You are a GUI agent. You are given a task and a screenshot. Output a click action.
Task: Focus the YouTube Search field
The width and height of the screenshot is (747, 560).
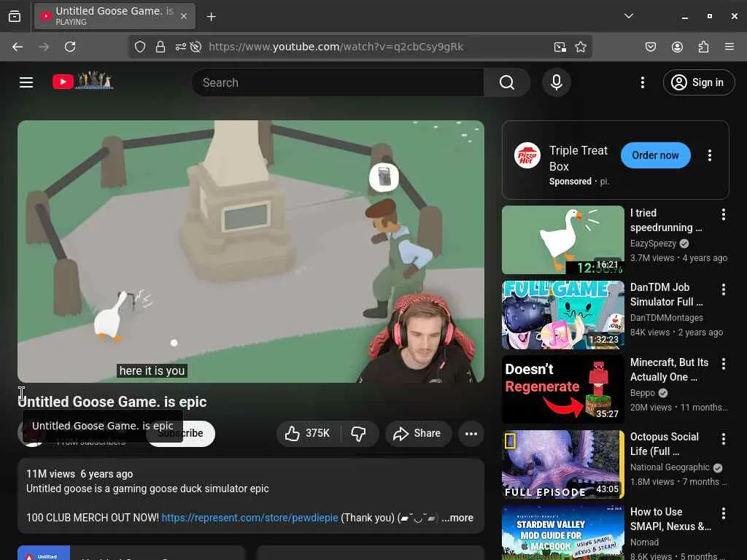[338, 82]
